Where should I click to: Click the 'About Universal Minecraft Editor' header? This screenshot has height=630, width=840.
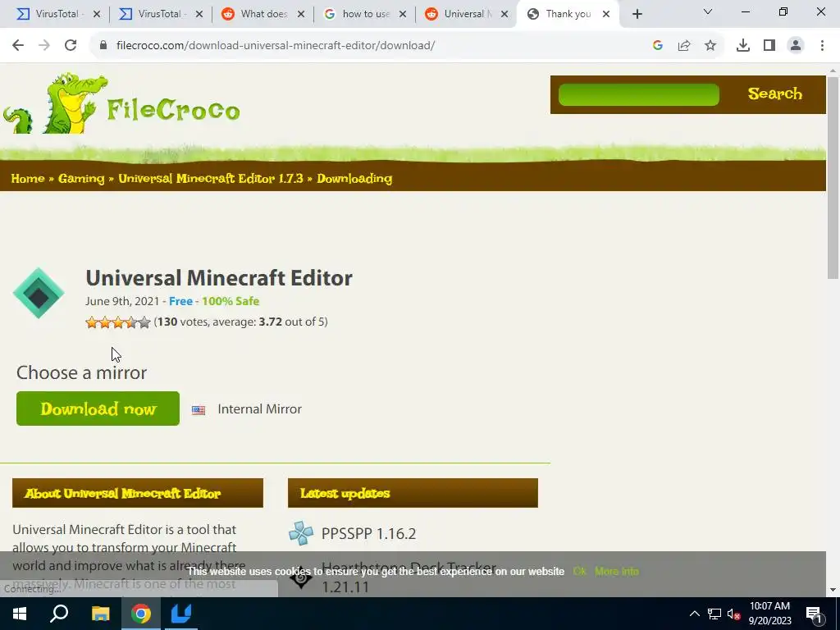138,493
